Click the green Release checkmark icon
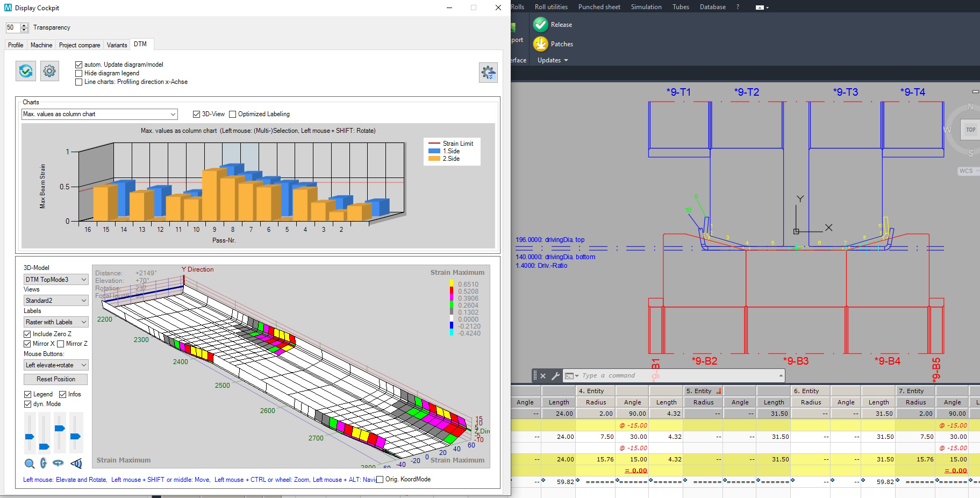Viewport: 980px width, 498px height. (x=541, y=25)
